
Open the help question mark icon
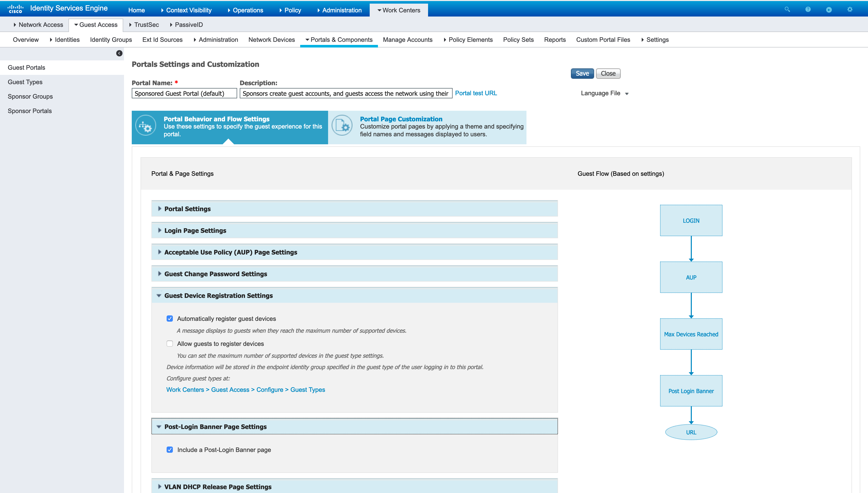coord(808,10)
